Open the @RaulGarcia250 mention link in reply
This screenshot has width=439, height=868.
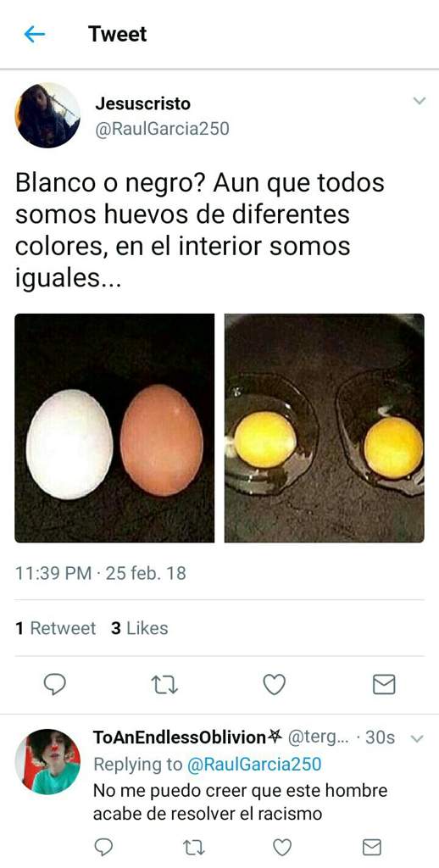tap(254, 765)
